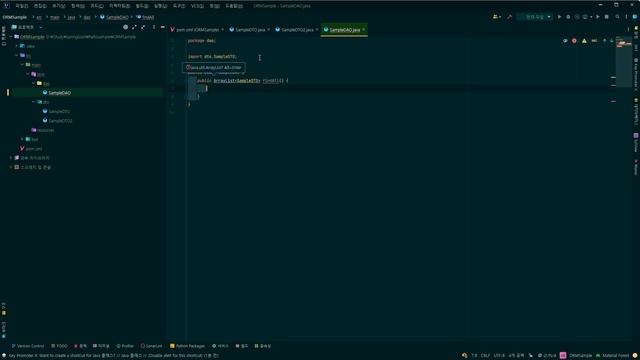
Task: Click the expand all icon in project panel
Action: (134, 27)
